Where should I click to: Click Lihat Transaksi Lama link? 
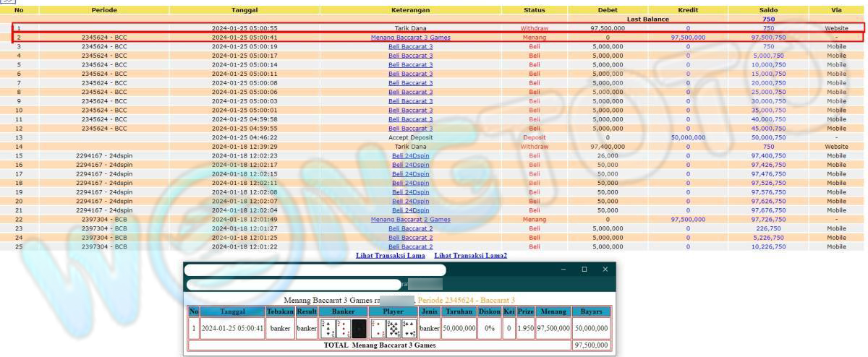(x=391, y=256)
